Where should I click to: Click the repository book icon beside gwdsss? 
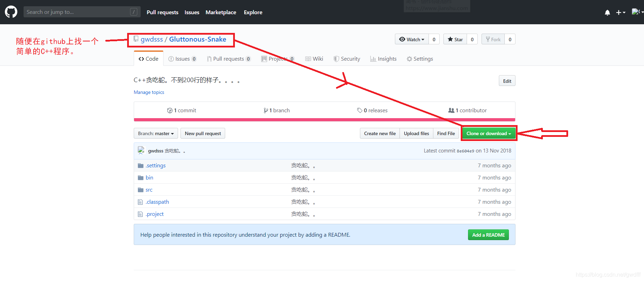coord(136,39)
